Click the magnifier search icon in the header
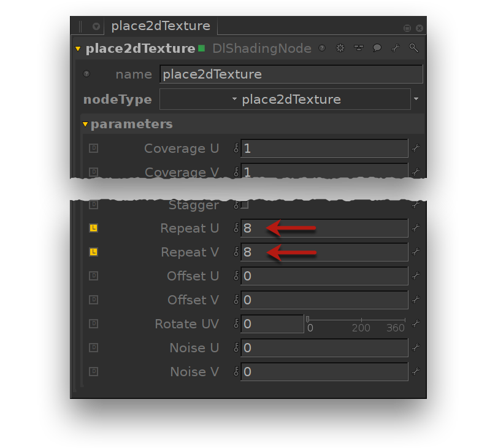This screenshot has height=448, width=498. [414, 48]
